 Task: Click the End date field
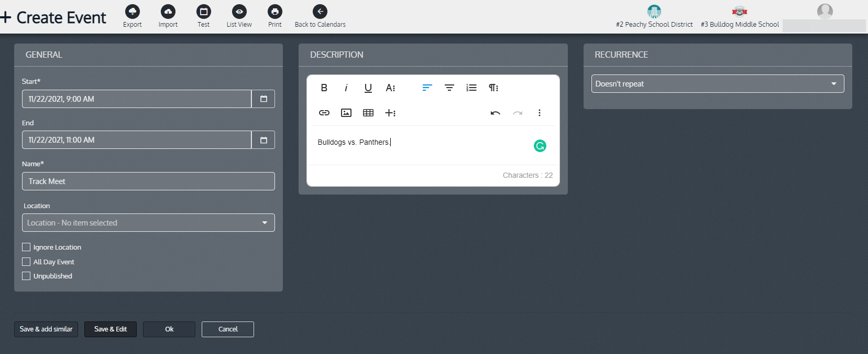coord(137,140)
